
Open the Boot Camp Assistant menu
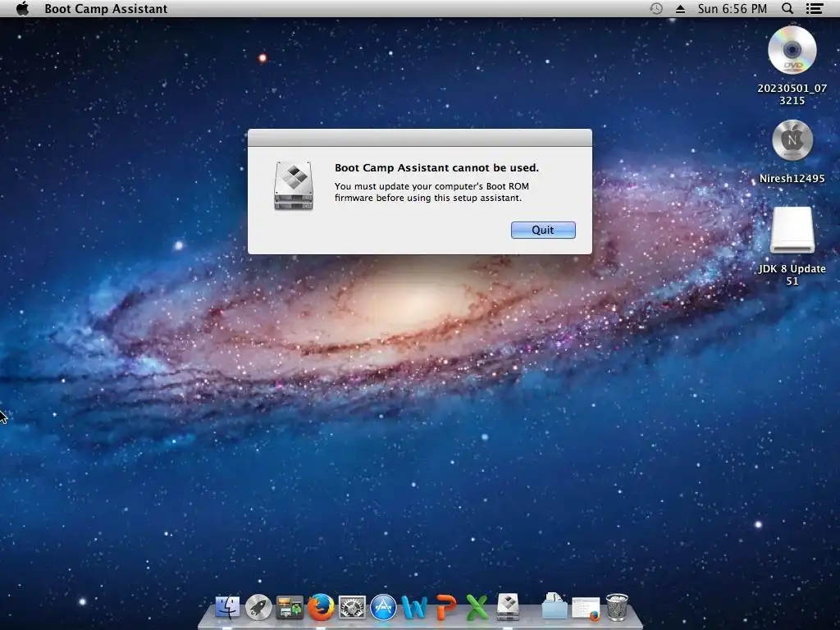[x=106, y=8]
